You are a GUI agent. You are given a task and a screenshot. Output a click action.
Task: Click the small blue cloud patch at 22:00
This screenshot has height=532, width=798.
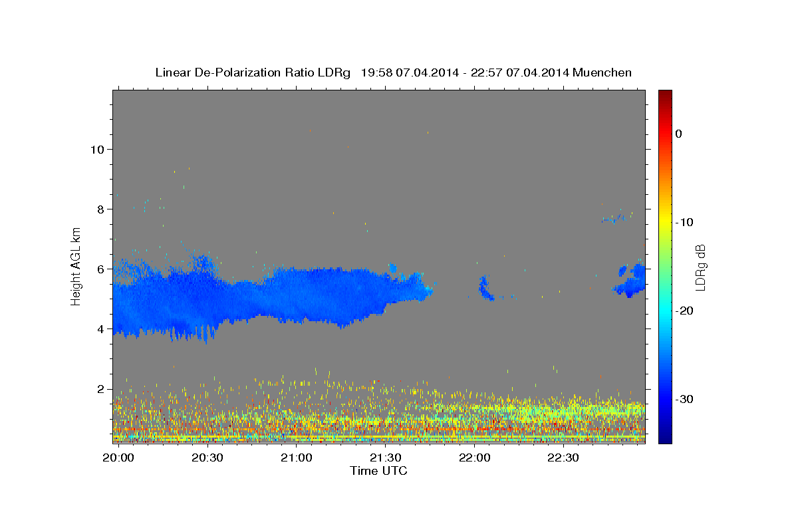pyautogui.click(x=485, y=288)
